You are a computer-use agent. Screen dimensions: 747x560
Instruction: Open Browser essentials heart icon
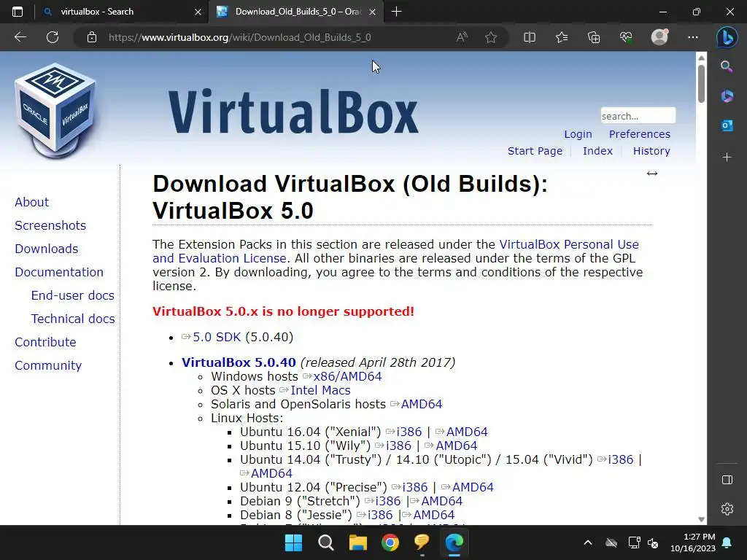coord(626,37)
